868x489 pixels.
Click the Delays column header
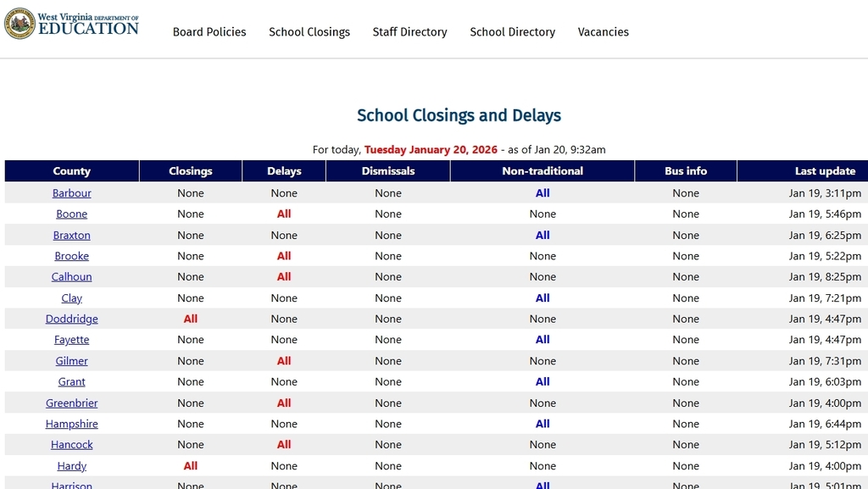[283, 170]
